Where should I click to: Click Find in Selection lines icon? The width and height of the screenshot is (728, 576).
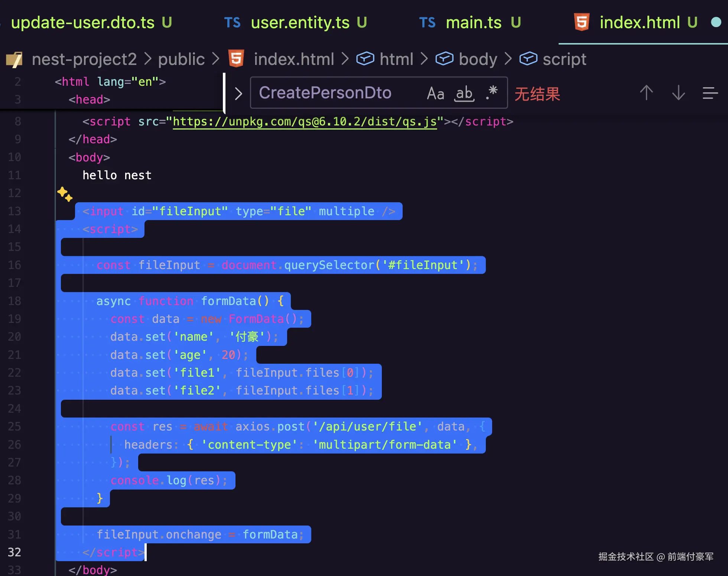(x=710, y=93)
